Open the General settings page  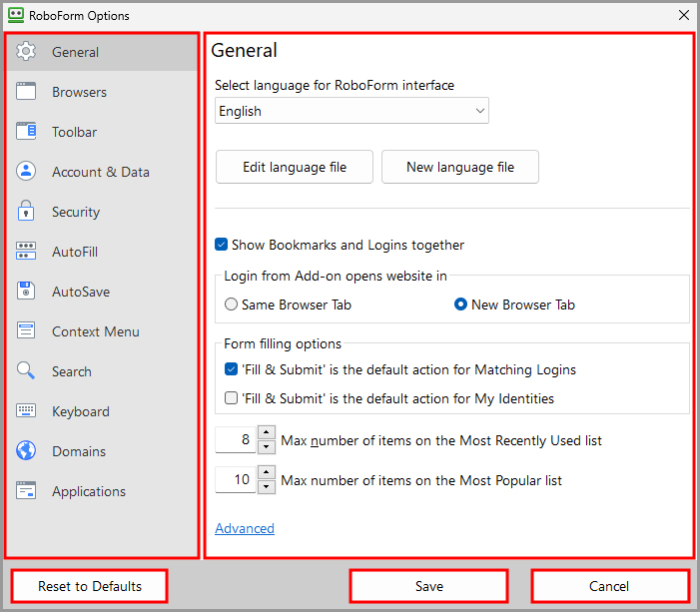(102, 52)
